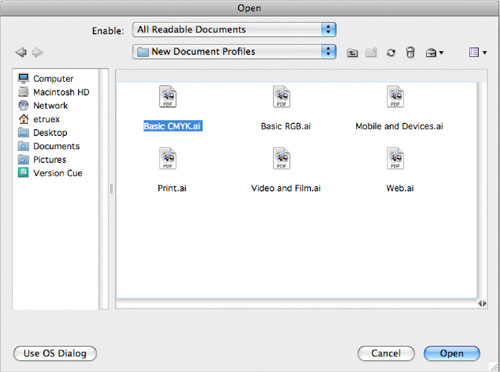Delete selected item trash icon
Image resolution: width=500 pixels, height=372 pixels.
pos(410,52)
